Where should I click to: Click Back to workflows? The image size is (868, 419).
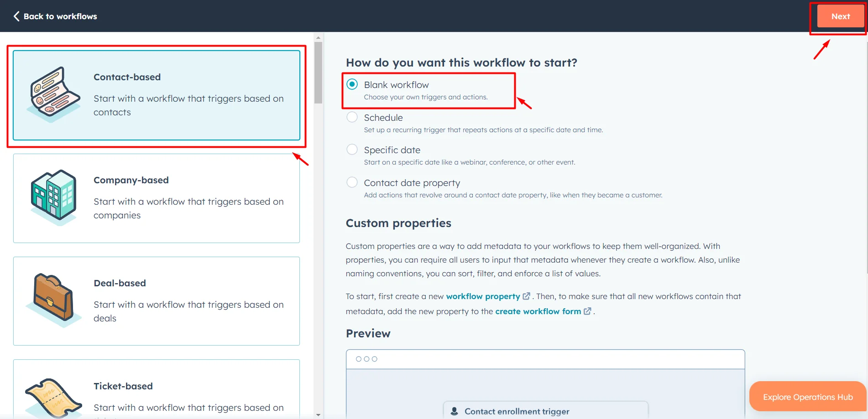[x=60, y=16]
